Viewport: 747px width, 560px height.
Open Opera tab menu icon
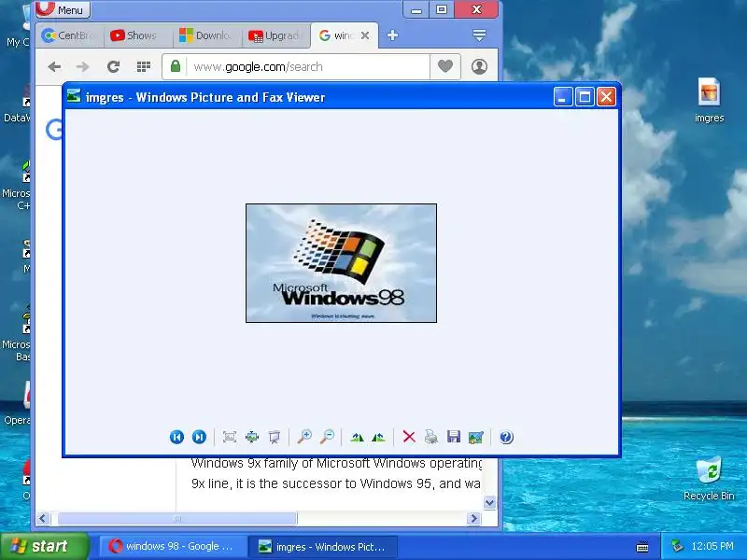(479, 35)
